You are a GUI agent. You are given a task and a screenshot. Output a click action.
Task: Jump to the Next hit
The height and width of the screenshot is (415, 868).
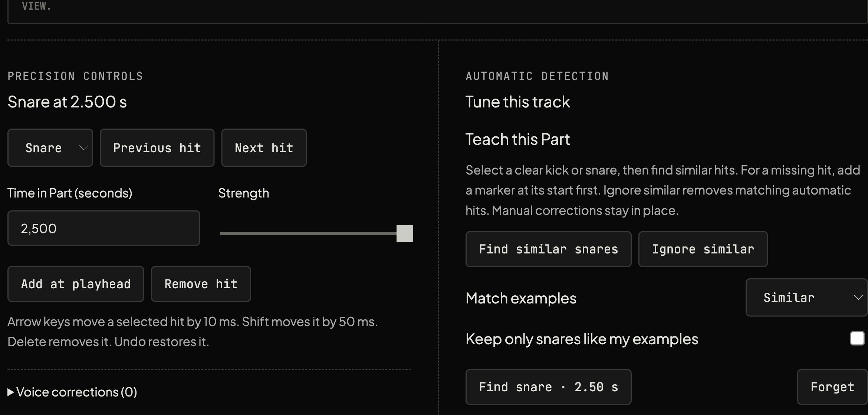pyautogui.click(x=264, y=148)
